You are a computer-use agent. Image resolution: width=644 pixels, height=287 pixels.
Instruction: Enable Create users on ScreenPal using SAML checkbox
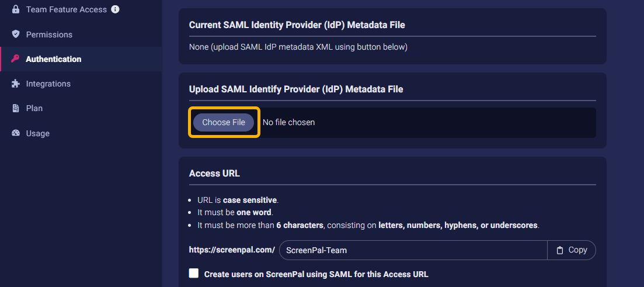193,274
